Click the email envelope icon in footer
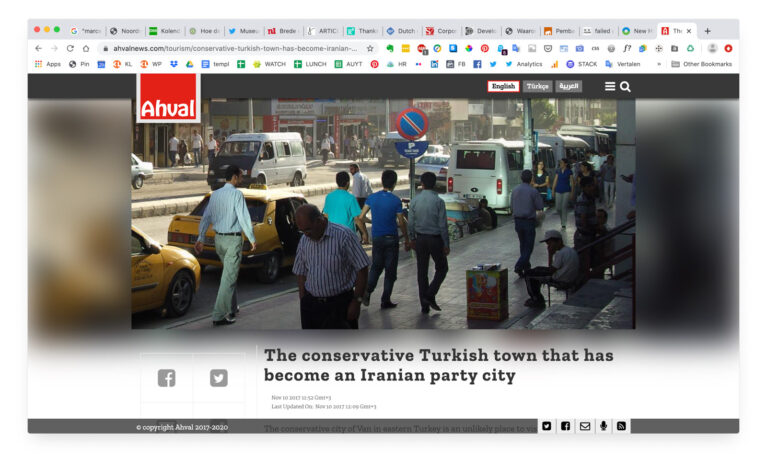 click(x=585, y=426)
